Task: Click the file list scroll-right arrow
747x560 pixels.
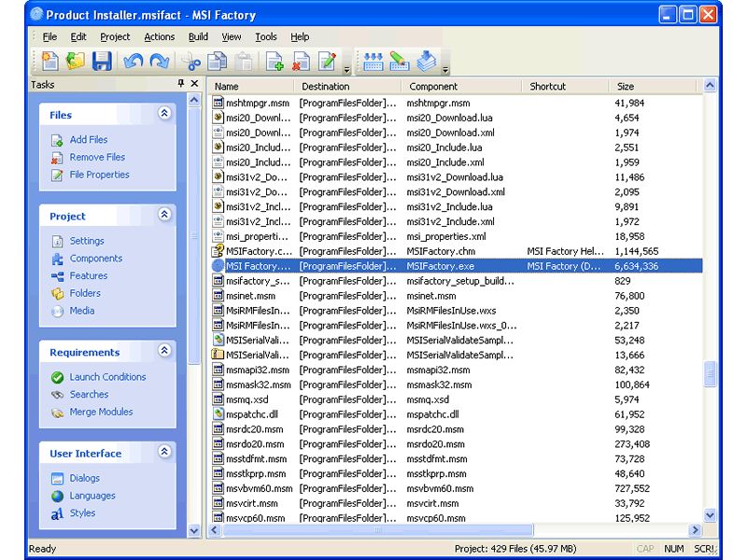Action: coord(695,530)
